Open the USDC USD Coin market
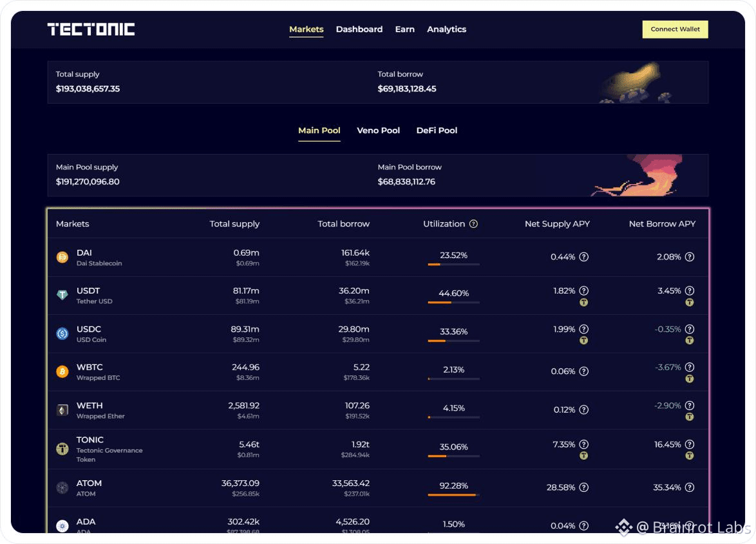Image resolution: width=756 pixels, height=544 pixels. 91,333
